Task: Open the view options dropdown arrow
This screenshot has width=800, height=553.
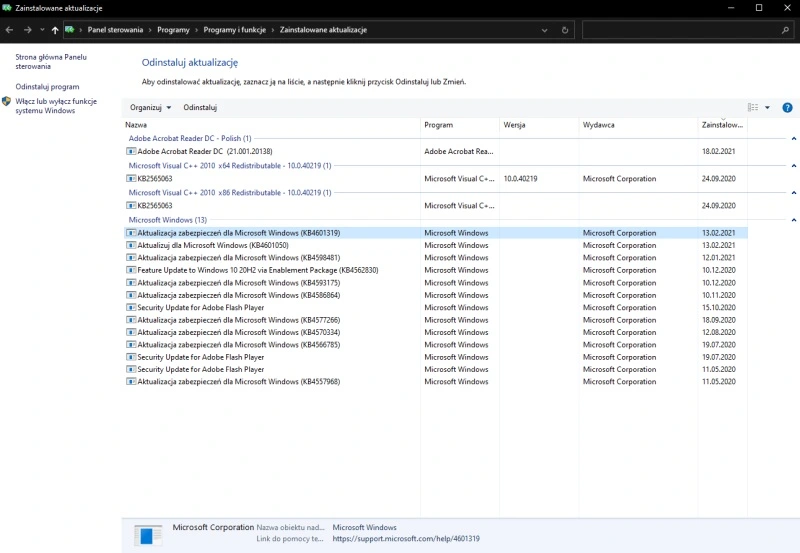Action: click(767, 107)
